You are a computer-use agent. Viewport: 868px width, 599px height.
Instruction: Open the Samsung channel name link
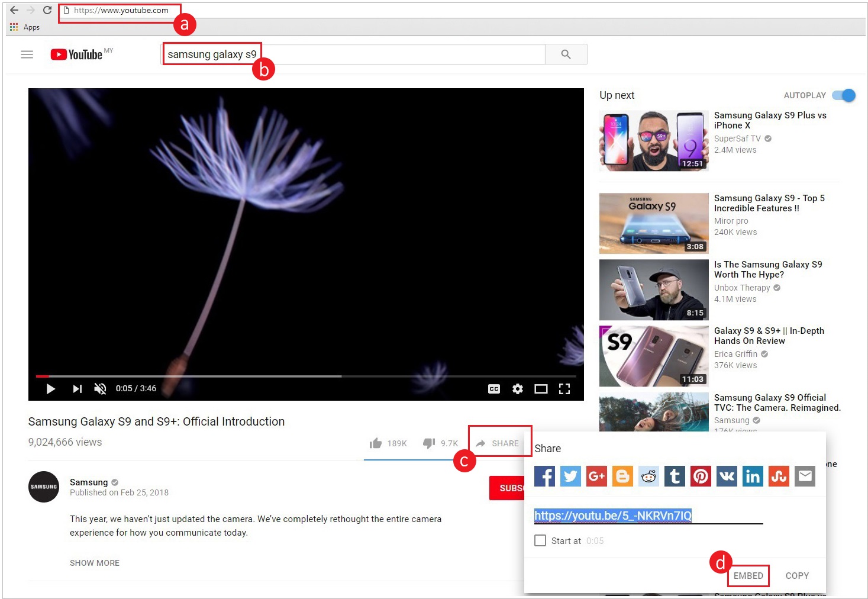pyautogui.click(x=89, y=482)
